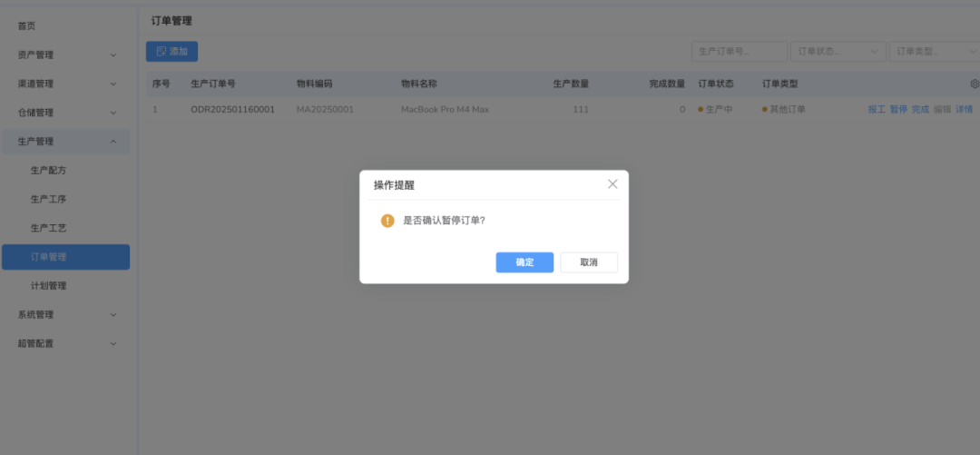Confirm pausing order with 确定 button
The height and width of the screenshot is (455, 980).
(524, 262)
